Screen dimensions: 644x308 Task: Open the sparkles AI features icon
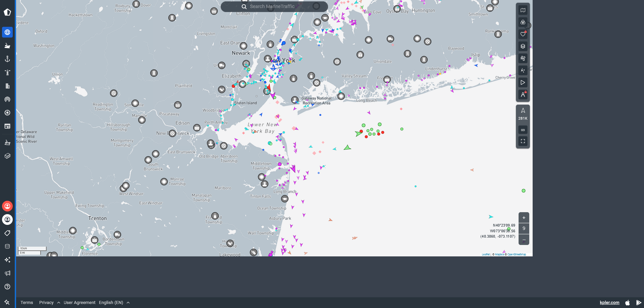tap(7, 260)
